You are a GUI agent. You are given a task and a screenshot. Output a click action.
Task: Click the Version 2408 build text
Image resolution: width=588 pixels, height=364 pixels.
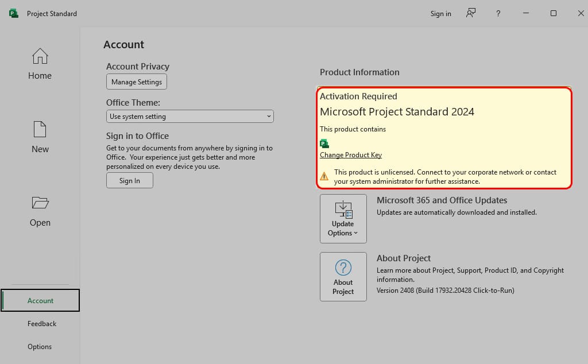[445, 290]
